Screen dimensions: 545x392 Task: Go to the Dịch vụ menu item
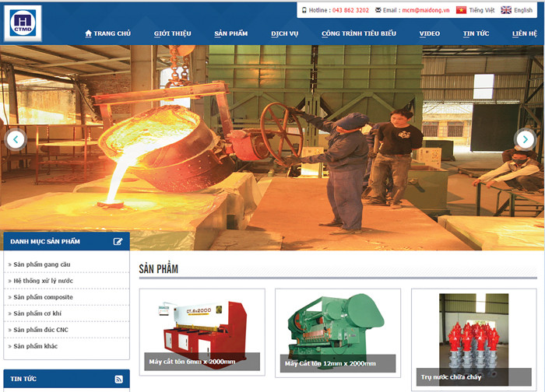pyautogui.click(x=284, y=34)
